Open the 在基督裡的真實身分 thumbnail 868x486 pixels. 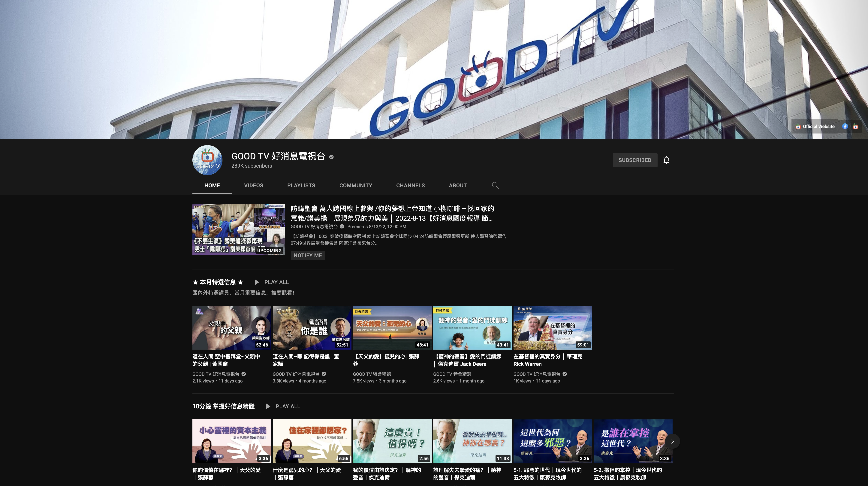coord(553,328)
